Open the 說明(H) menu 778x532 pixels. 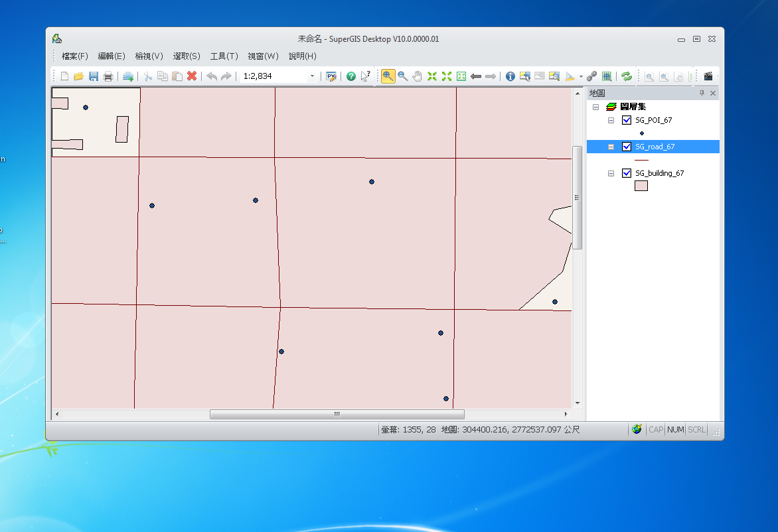click(303, 56)
